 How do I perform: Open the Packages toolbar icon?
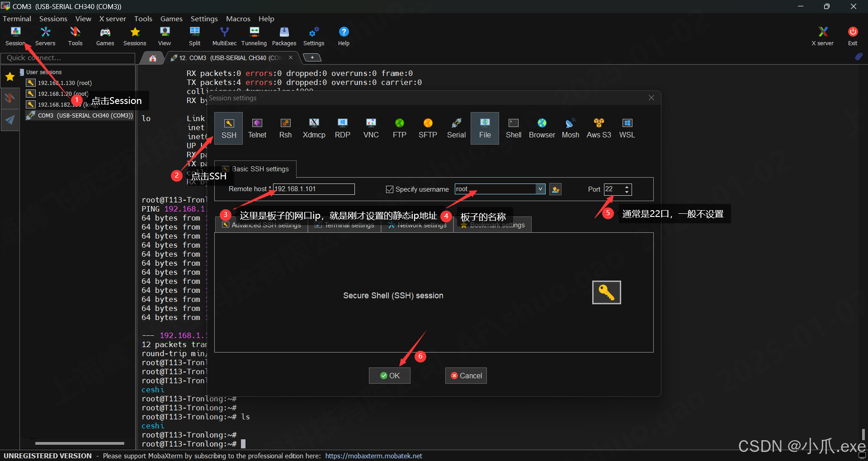pyautogui.click(x=284, y=36)
